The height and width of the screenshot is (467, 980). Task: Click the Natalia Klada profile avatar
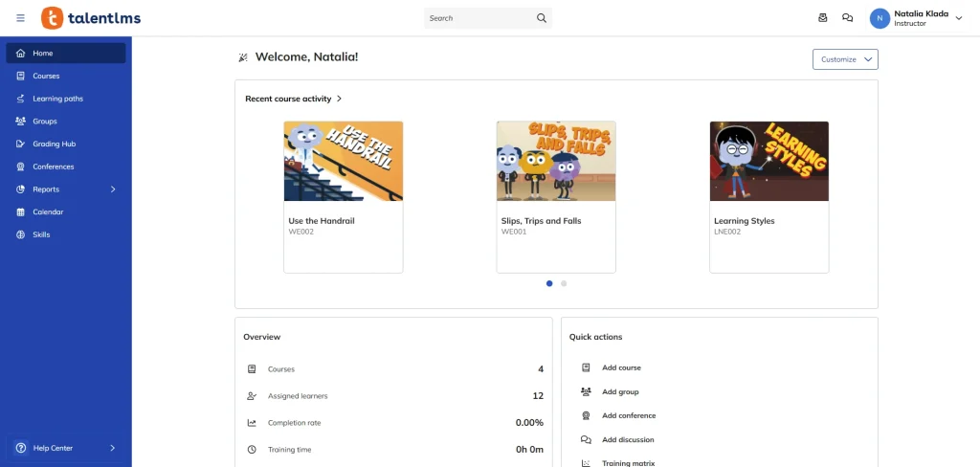tap(880, 18)
